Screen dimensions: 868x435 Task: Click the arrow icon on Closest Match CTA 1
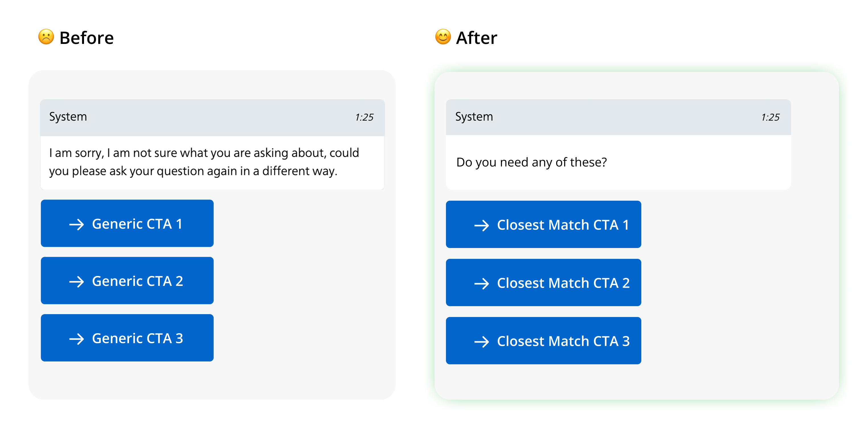click(x=482, y=225)
